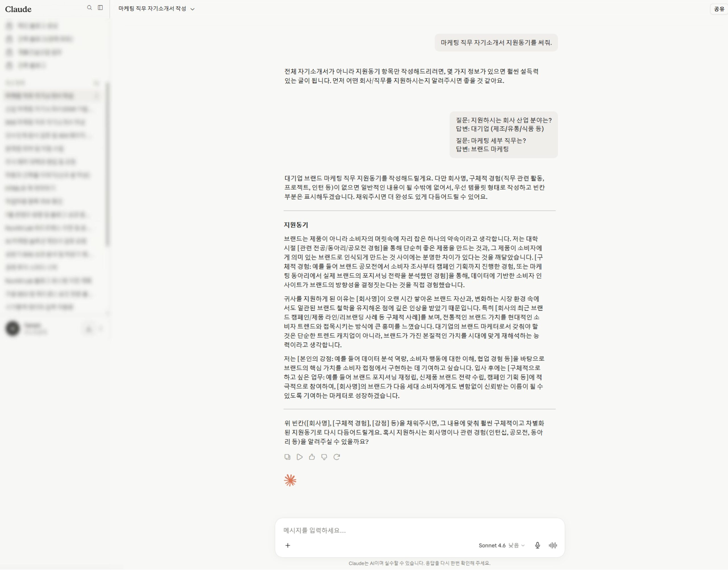Click the sidebar chat list scrollbar
Image resolution: width=728 pixels, height=570 pixels.
pos(107,165)
